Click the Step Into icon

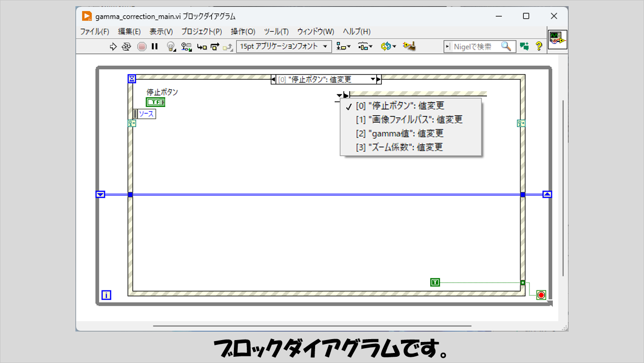(202, 46)
